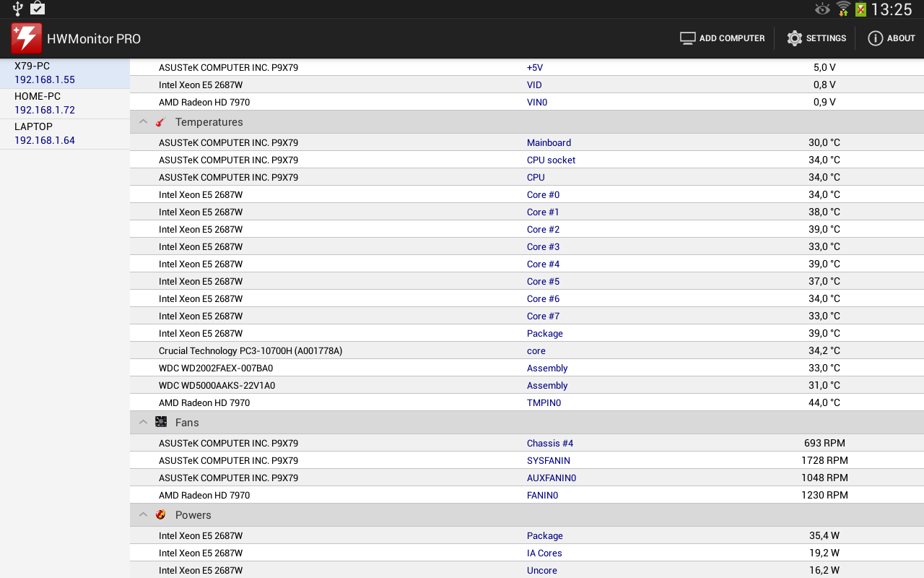
Task: Click the 1728 RPM fan value
Action: click(824, 460)
